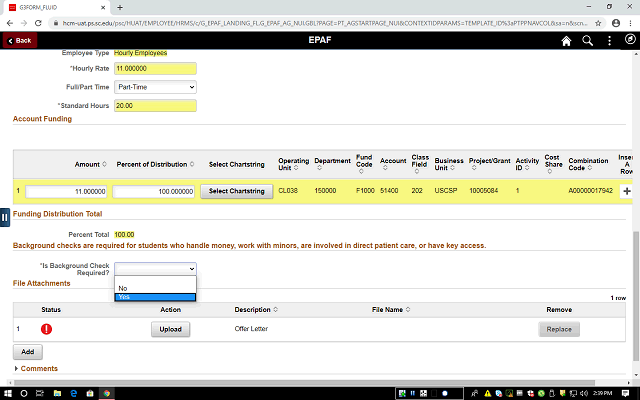Open a new browser tab
This screenshot has height=400, width=640.
pos(120,7)
